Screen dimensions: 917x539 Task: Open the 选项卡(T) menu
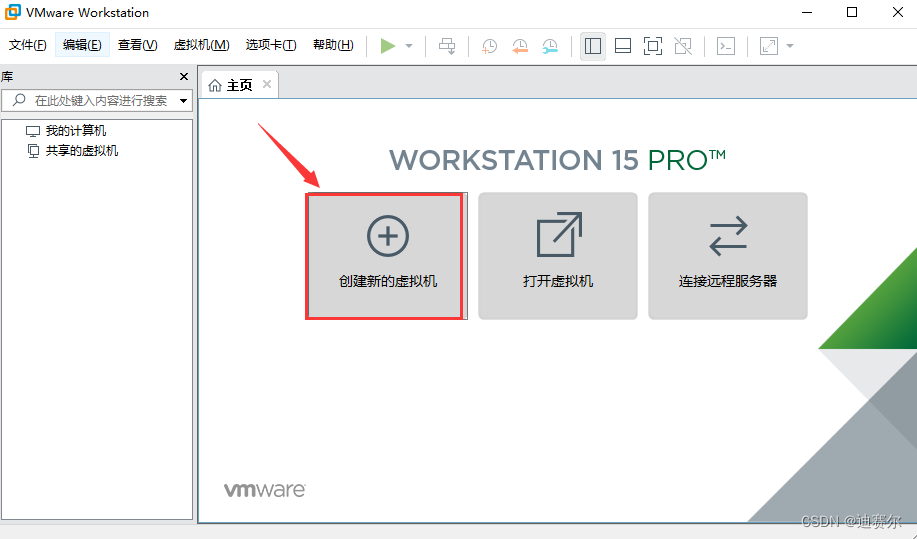[x=271, y=45]
